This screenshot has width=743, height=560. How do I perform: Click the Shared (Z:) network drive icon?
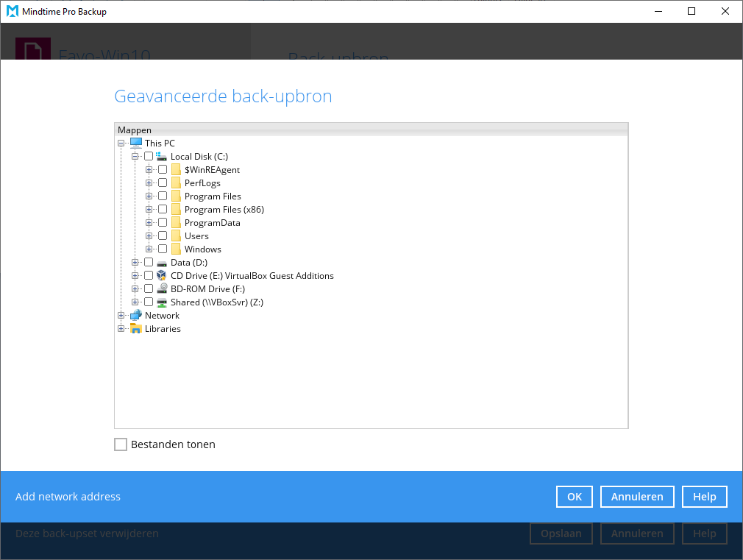click(x=162, y=302)
